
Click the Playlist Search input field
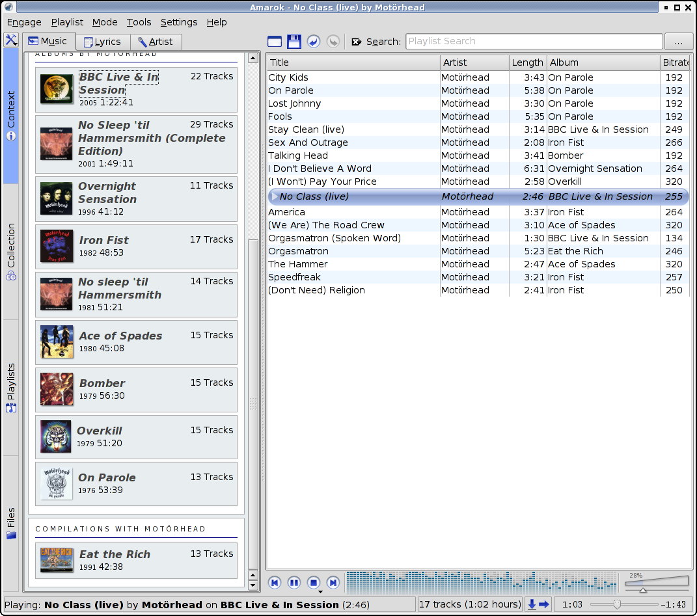click(x=534, y=42)
